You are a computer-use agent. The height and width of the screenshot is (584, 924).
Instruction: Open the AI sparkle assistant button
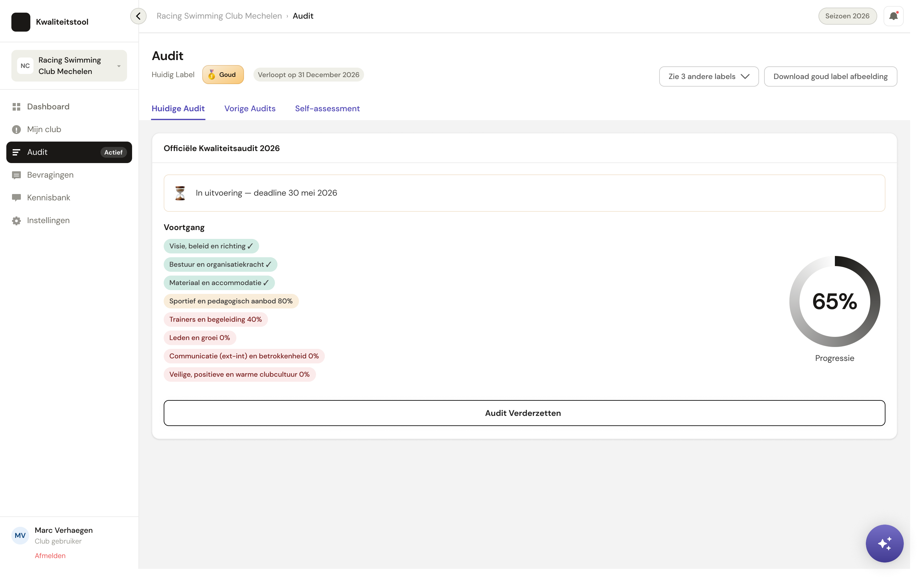[884, 543]
